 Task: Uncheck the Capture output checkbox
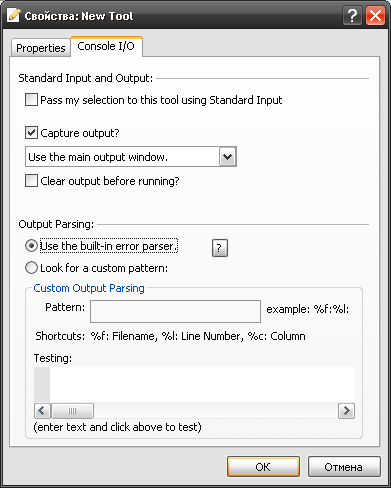tap(31, 133)
